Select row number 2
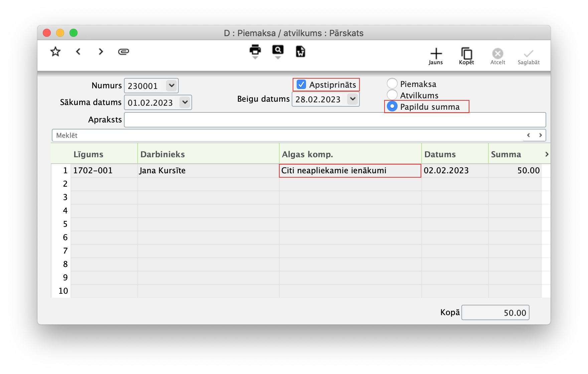 tap(65, 184)
